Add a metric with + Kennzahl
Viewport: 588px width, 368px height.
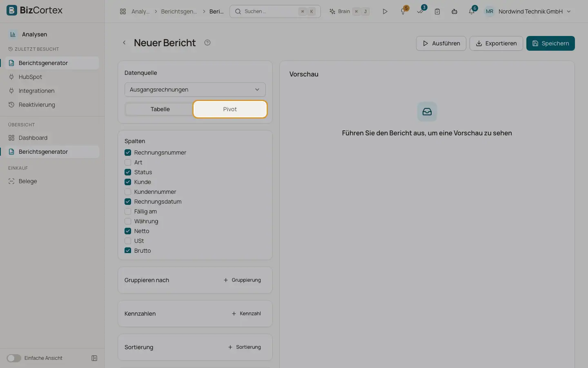[x=246, y=314]
